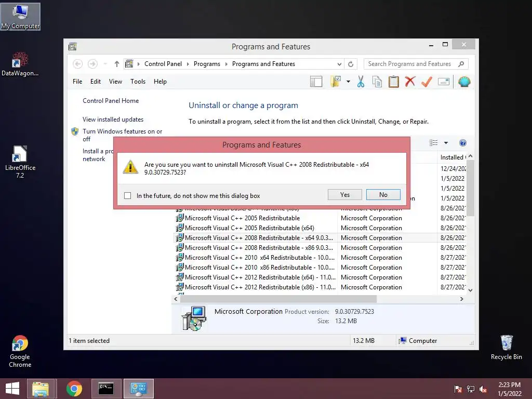Image resolution: width=532 pixels, height=399 pixels.
Task: Click the Paste clipboard toolbar icon
Action: 394,82
